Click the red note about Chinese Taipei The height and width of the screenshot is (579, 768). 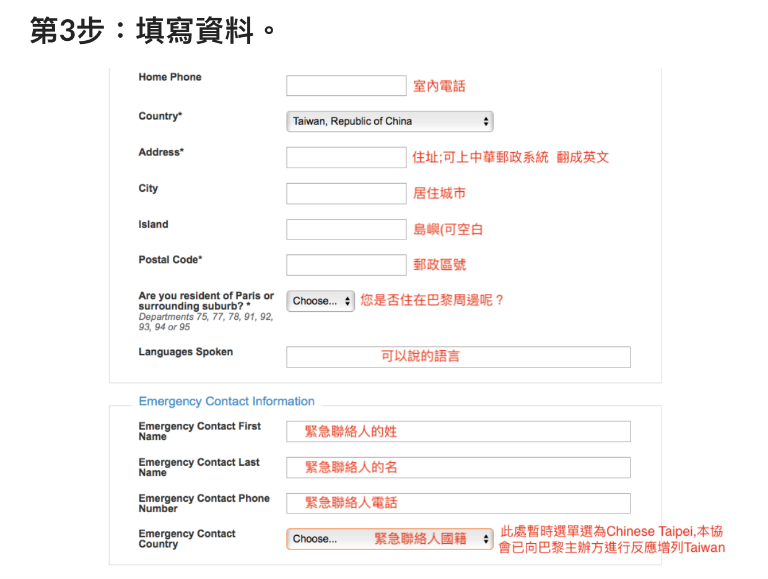pos(611,539)
